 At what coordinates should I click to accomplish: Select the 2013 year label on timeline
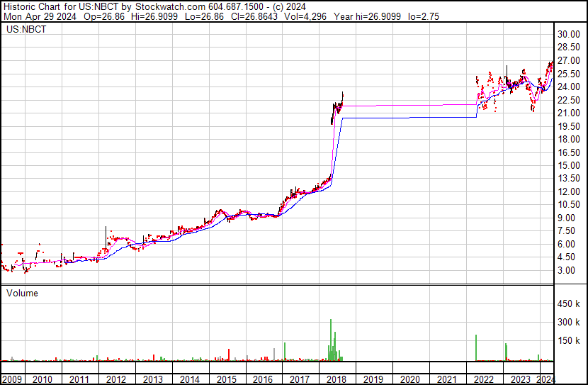point(152,379)
